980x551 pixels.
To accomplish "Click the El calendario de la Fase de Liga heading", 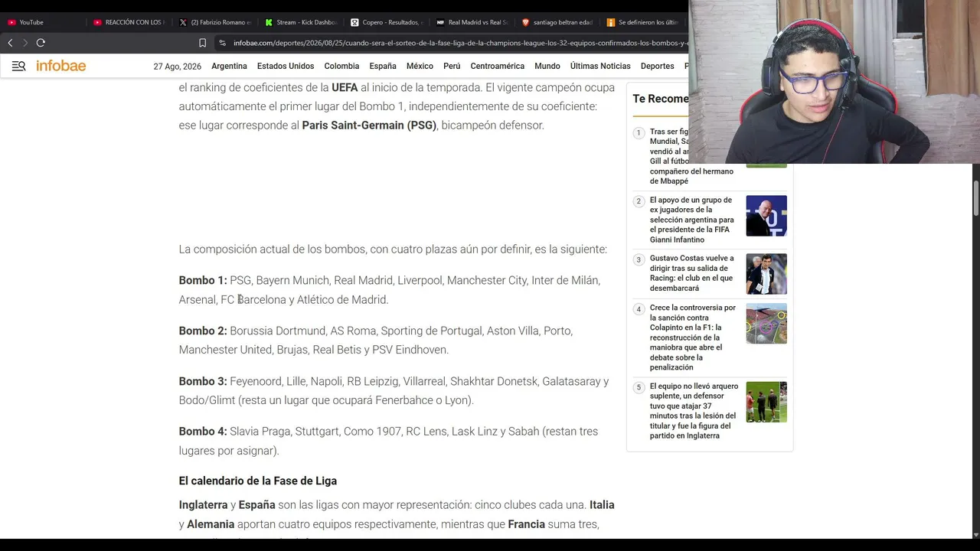I will [258, 481].
